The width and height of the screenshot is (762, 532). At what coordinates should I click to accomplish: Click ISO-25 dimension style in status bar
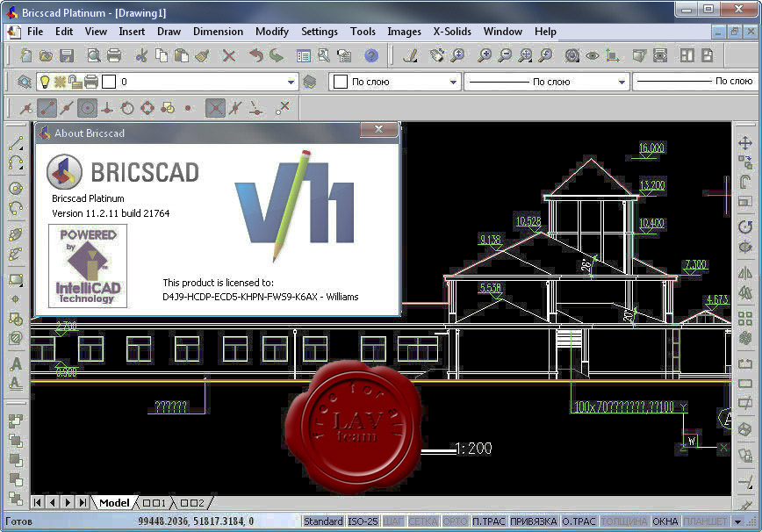(x=363, y=521)
